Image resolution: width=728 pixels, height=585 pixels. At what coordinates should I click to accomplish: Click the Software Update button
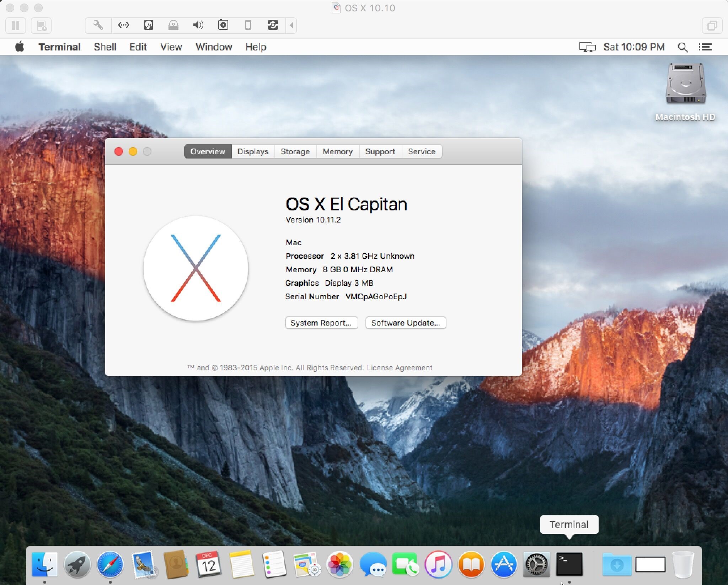point(405,323)
